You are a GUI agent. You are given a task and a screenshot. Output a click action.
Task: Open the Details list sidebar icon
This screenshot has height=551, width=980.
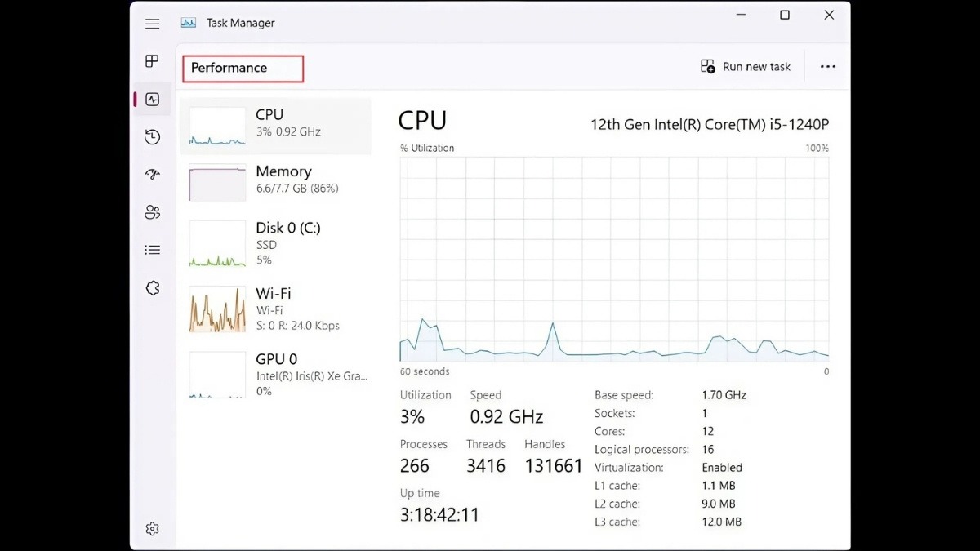click(152, 250)
